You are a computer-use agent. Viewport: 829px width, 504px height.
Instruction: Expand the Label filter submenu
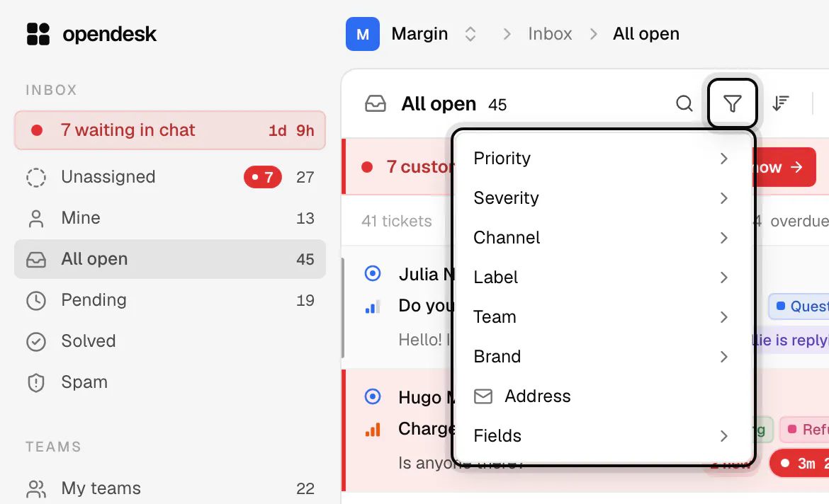603,277
